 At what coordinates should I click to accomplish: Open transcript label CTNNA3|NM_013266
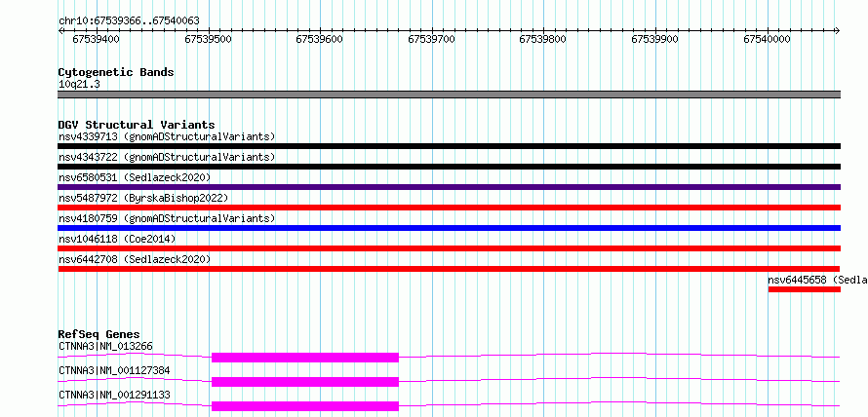point(105,347)
